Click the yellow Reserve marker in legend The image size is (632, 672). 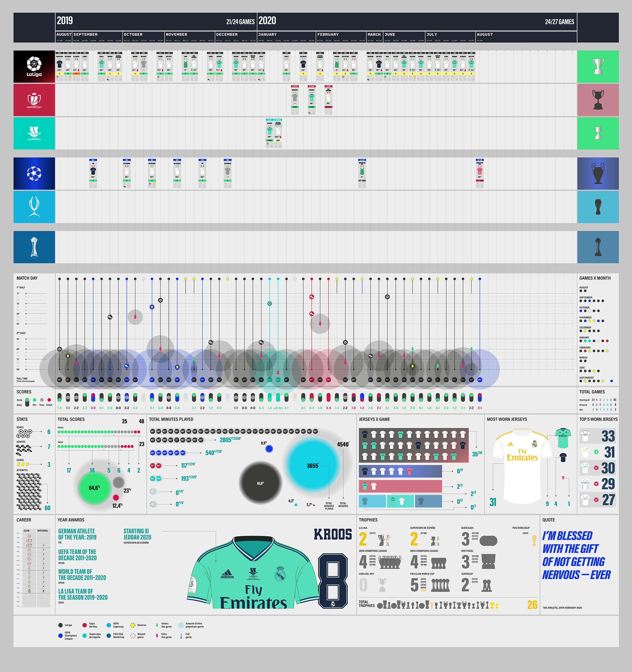(x=133, y=625)
